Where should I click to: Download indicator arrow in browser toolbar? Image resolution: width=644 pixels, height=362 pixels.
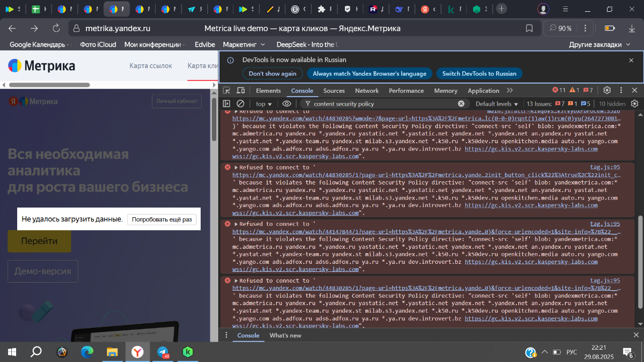[x=631, y=28]
